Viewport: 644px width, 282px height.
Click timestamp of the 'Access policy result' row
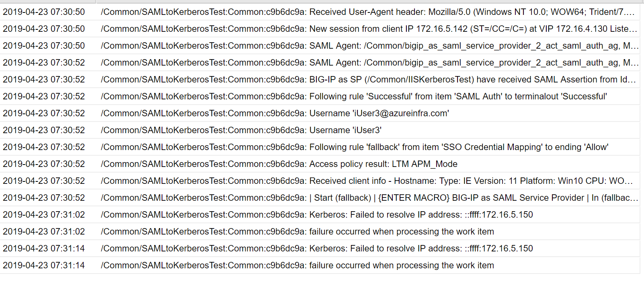click(44, 164)
